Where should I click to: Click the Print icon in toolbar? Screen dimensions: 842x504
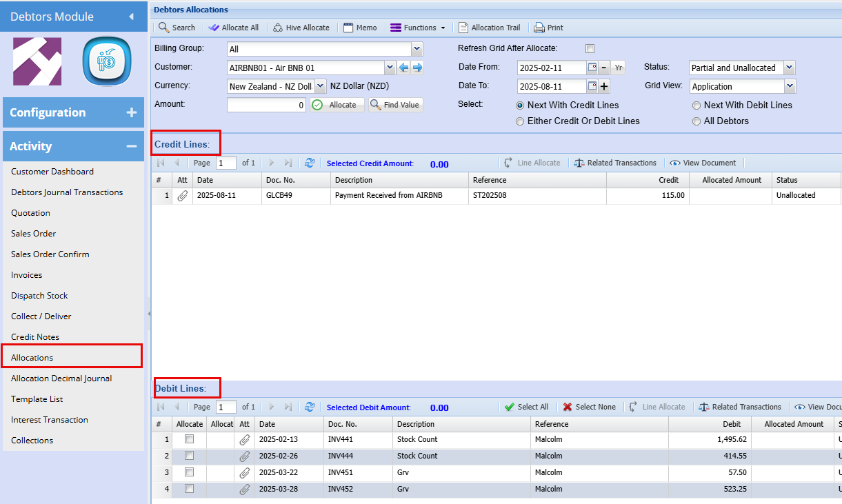click(x=539, y=28)
